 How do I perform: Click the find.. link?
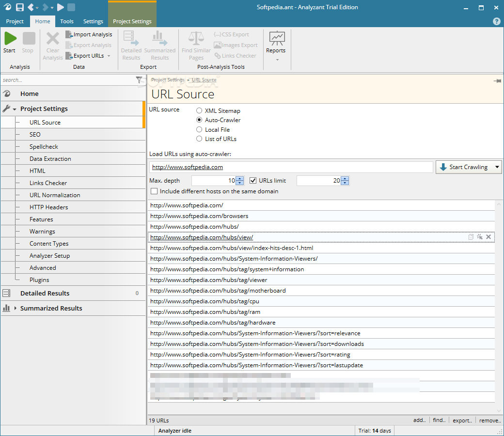pos(439,420)
